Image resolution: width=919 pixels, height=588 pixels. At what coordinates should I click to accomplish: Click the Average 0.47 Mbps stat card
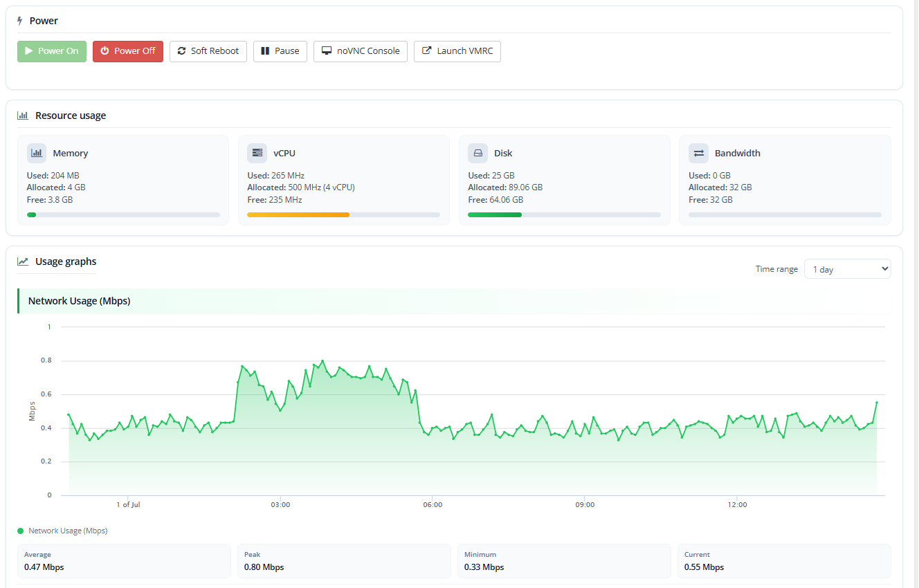(125, 561)
